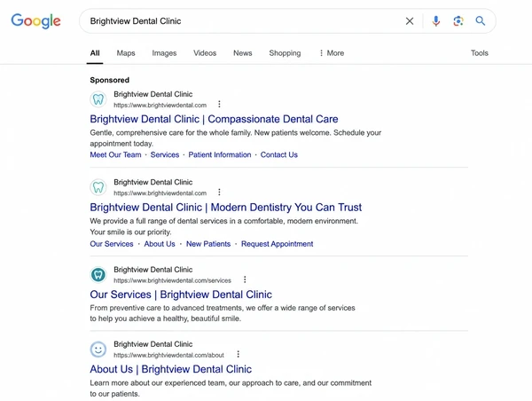The height and width of the screenshot is (401, 532).
Task: Switch to the Videos tab
Action: coord(205,53)
